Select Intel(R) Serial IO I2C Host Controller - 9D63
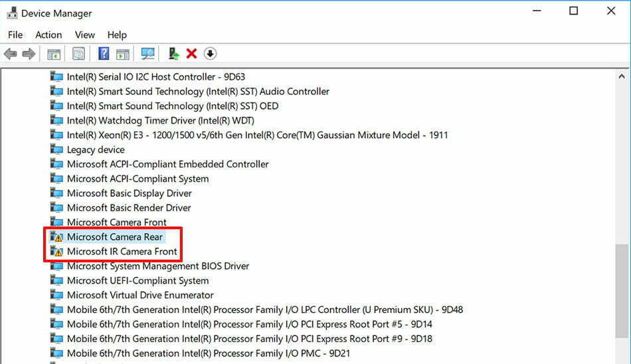This screenshot has width=631, height=364. point(155,76)
